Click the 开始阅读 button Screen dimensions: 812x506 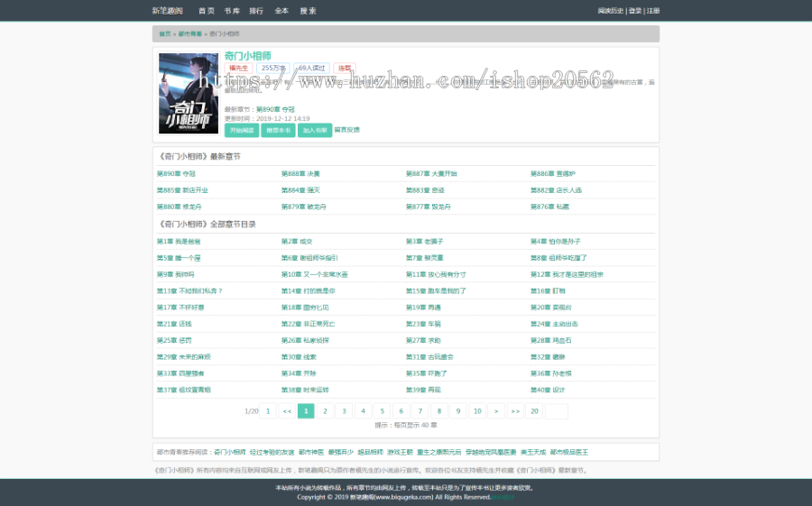(x=242, y=130)
